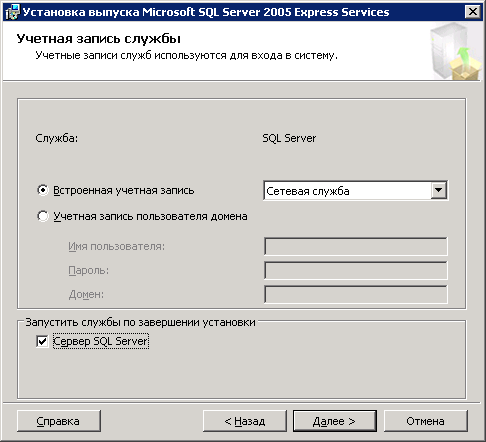The height and width of the screenshot is (442, 486).
Task: Click the Домен input field
Action: pyautogui.click(x=356, y=294)
